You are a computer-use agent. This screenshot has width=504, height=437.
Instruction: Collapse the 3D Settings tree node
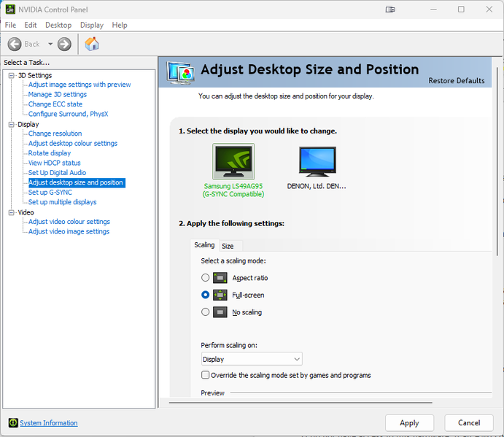pyautogui.click(x=12, y=76)
